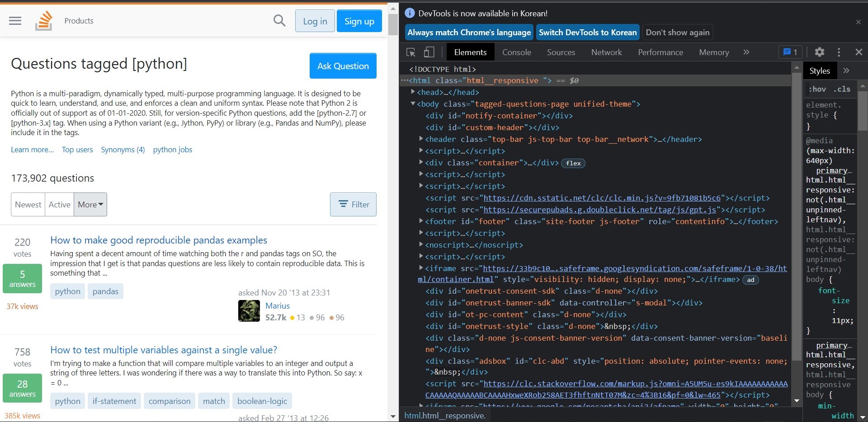Activate the DevTools inspect element picker
Image resolution: width=868 pixels, height=422 pixels.
[411, 52]
